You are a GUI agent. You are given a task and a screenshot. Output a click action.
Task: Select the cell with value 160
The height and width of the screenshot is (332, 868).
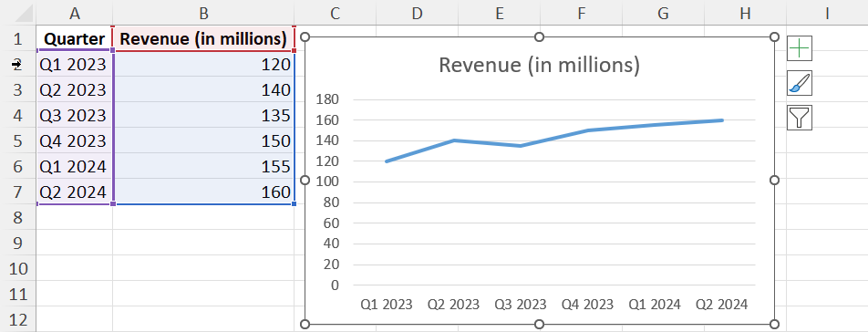tap(203, 192)
